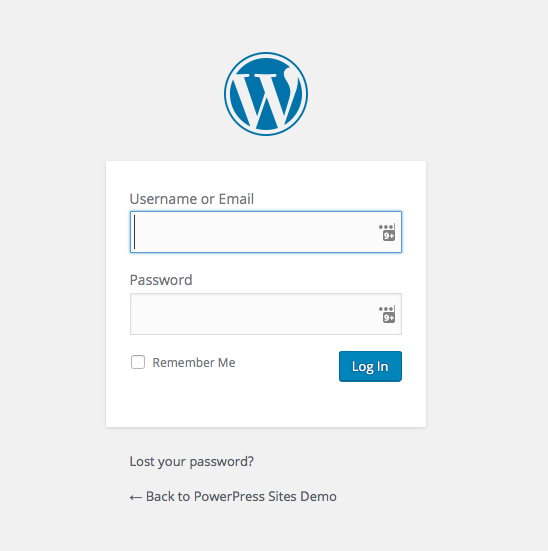The image size is (548, 551).
Task: Click the three dots icon in Password field
Action: (x=386, y=309)
